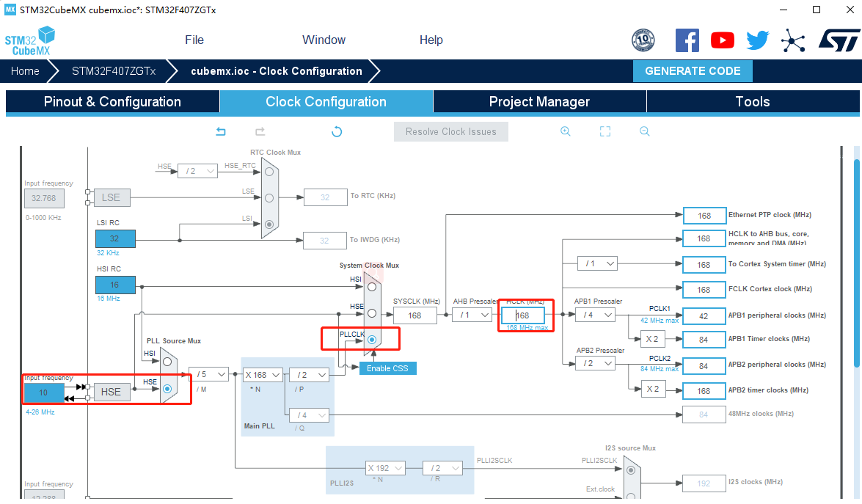Click the undo arrow icon
Image resolution: width=862 pixels, height=504 pixels.
[220, 131]
